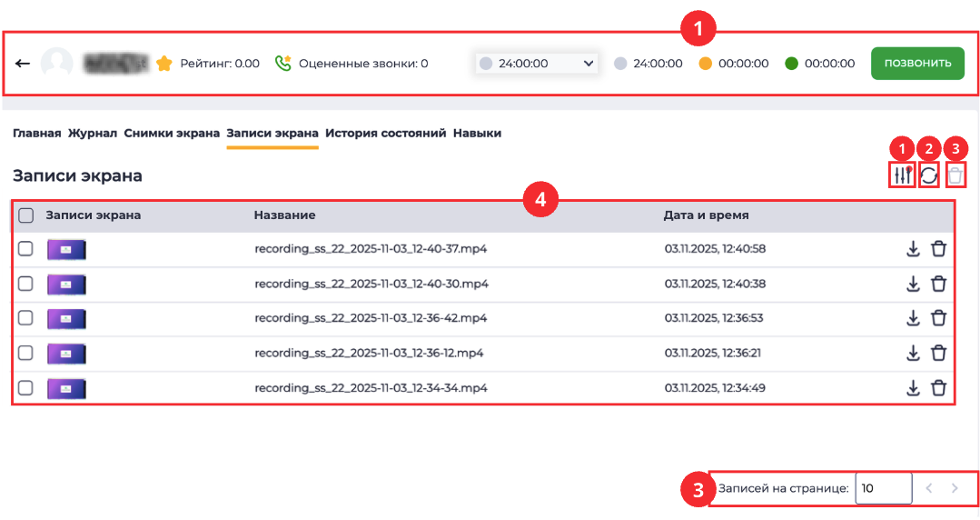Screen dimensions: 980x520
Task: Click file name recording_ss_22_2025-11-03_12-34-34.mp4
Action: pos(371,388)
